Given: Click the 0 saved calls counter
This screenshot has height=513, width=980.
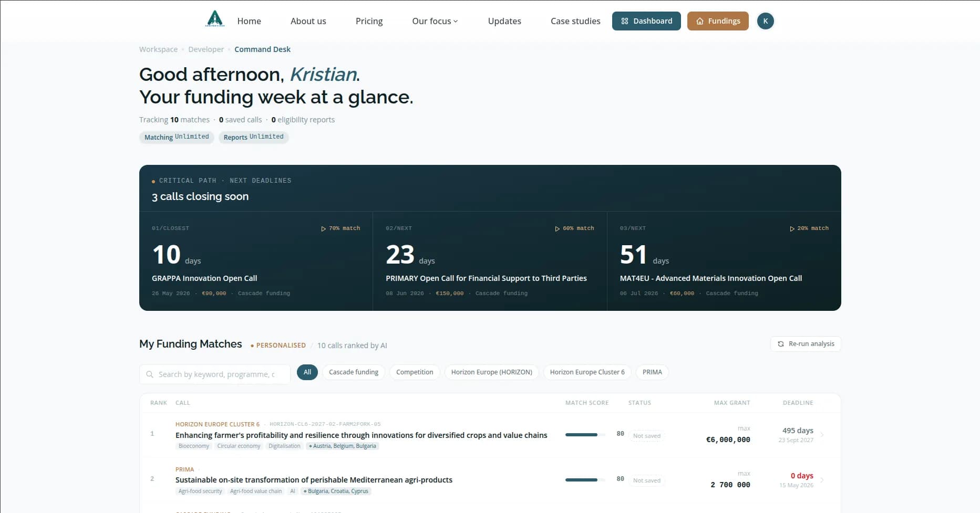Looking at the screenshot, I should (x=240, y=120).
